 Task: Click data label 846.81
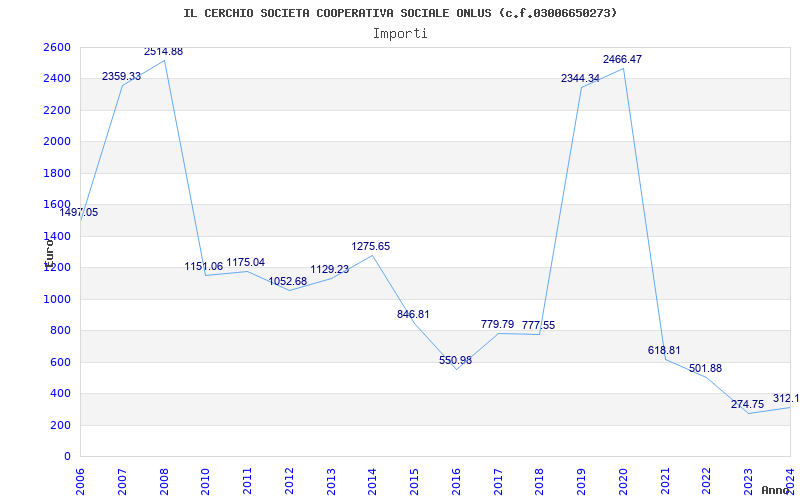click(413, 314)
